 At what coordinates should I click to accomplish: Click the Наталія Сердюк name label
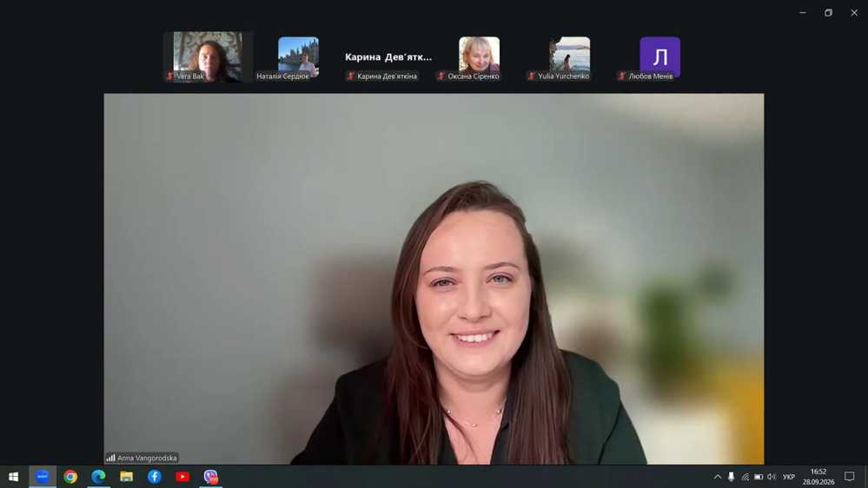coord(283,76)
